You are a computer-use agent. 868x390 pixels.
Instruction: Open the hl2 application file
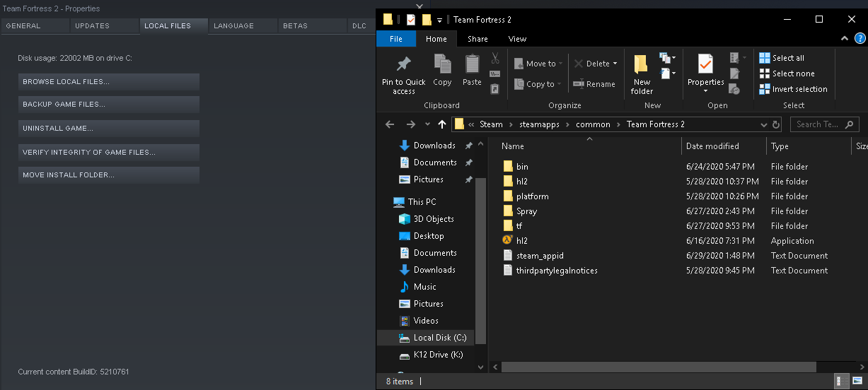(522, 241)
